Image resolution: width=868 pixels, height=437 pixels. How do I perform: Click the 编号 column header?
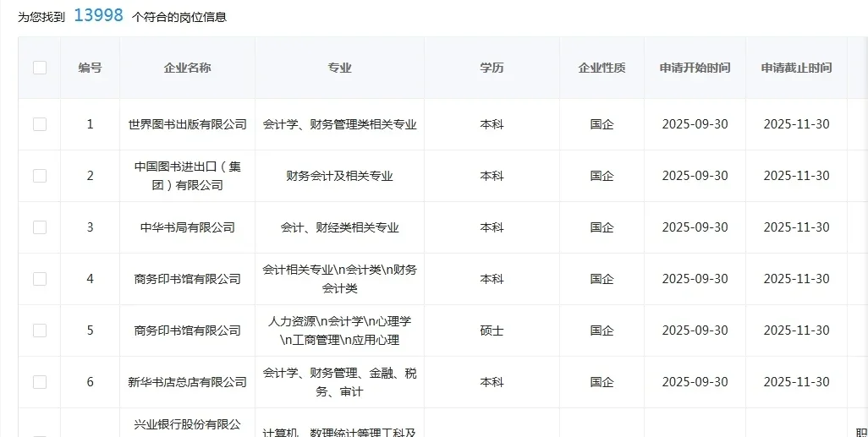(91, 68)
